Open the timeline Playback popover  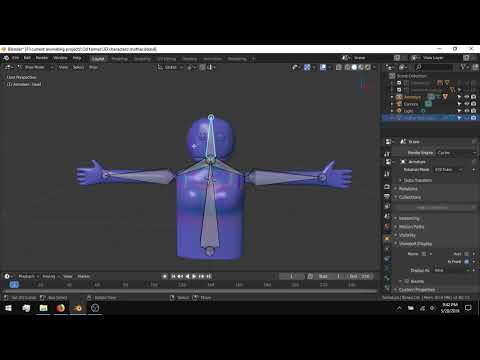point(28,276)
